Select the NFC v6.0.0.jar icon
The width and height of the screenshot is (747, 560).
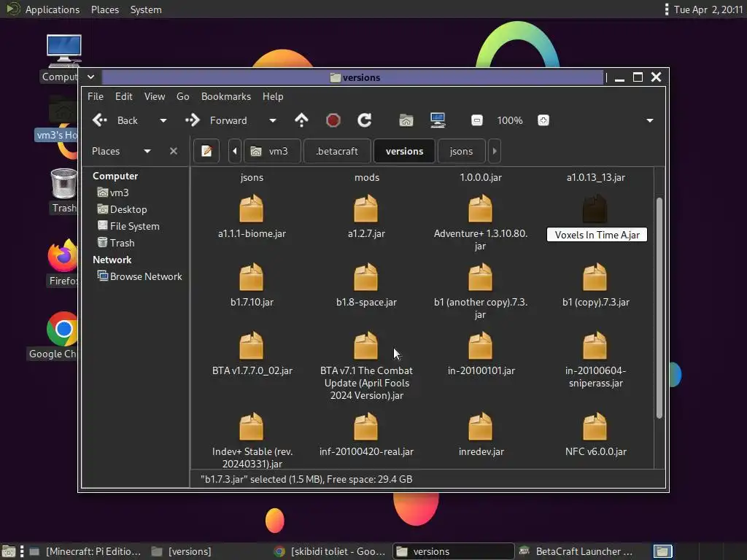coord(595,427)
